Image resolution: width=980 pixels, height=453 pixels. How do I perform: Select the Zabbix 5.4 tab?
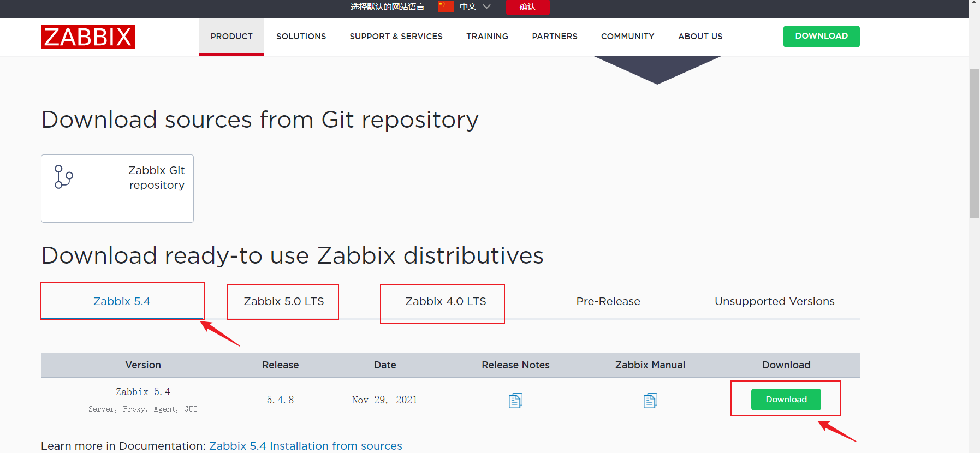(122, 301)
